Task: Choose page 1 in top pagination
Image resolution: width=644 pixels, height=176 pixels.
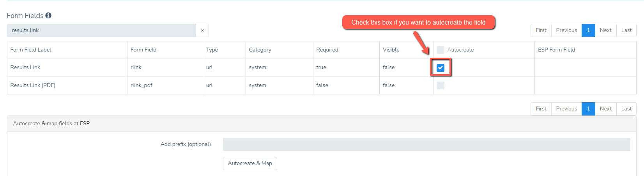Action: pos(588,30)
